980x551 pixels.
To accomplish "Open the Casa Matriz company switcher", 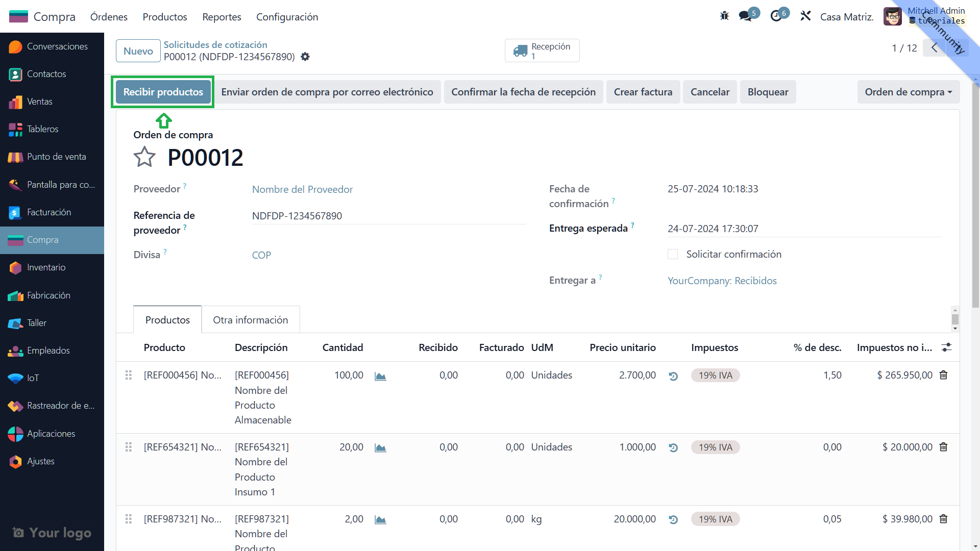I will coord(846,17).
